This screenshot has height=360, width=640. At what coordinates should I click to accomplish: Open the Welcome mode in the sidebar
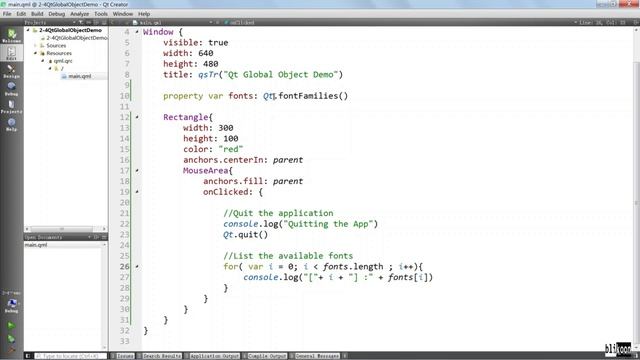(x=11, y=36)
